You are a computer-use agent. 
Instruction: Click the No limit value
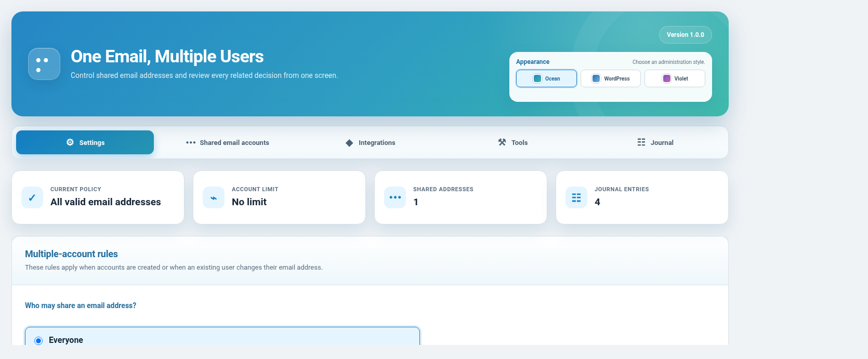[249, 202]
